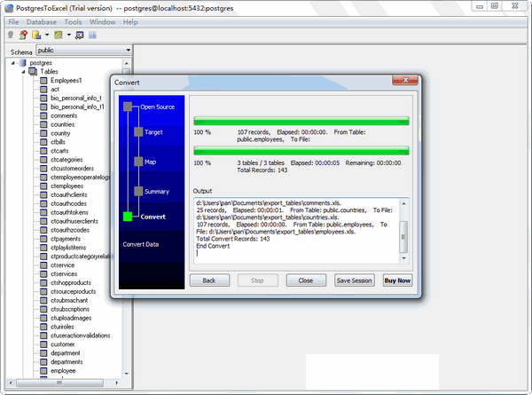The height and width of the screenshot is (395, 532).
Task: Close the Convert dialog with red X
Action: click(405, 80)
